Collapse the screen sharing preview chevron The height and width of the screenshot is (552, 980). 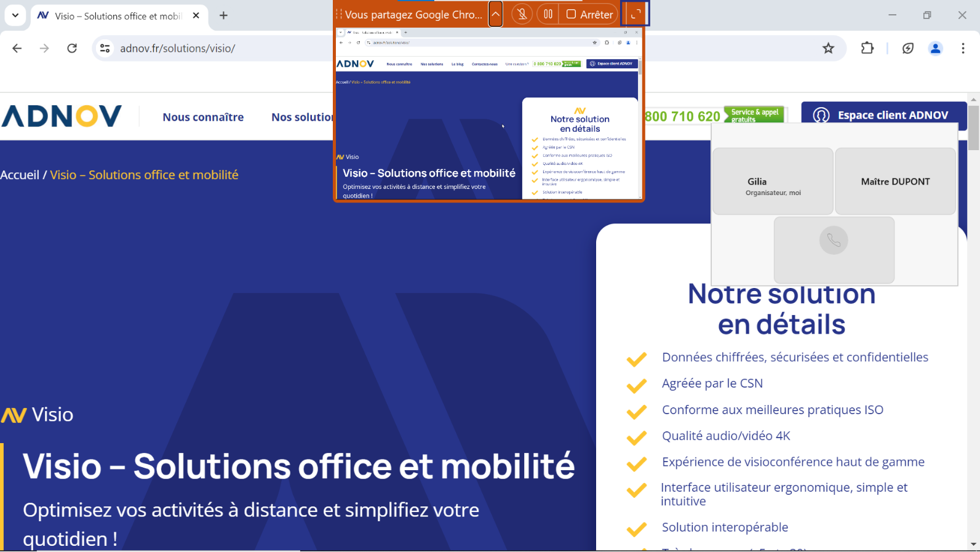click(496, 14)
